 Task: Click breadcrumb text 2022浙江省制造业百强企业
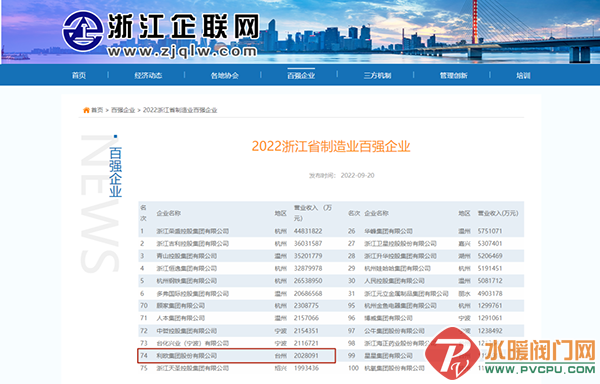pos(180,110)
